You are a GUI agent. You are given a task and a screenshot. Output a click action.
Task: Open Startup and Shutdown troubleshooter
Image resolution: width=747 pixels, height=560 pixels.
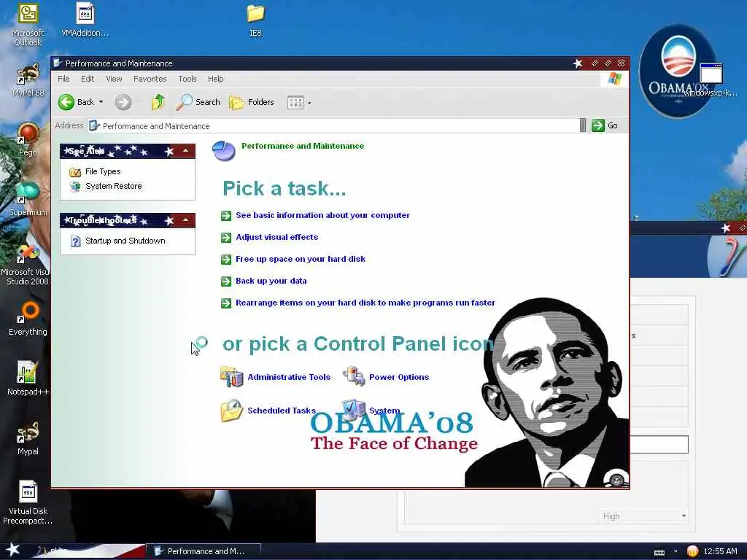pyautogui.click(x=125, y=241)
